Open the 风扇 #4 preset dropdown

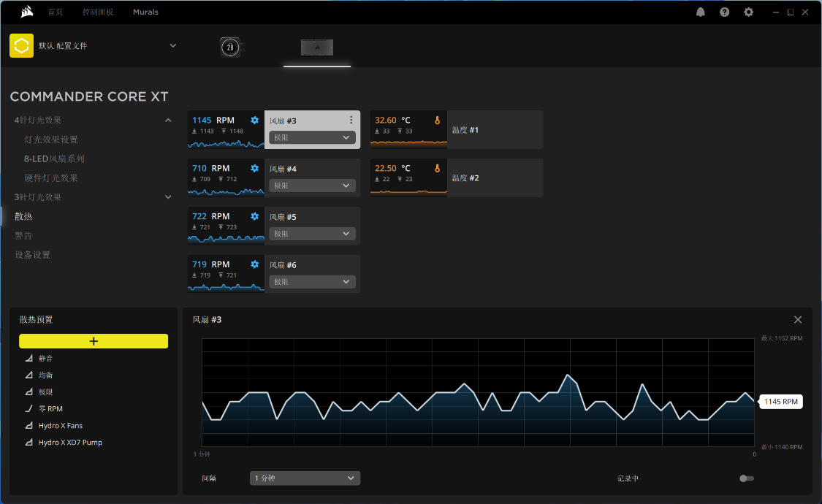pyautogui.click(x=312, y=186)
